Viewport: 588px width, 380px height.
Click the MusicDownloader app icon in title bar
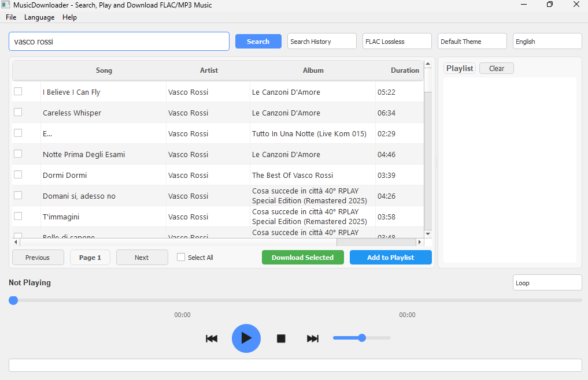click(6, 5)
